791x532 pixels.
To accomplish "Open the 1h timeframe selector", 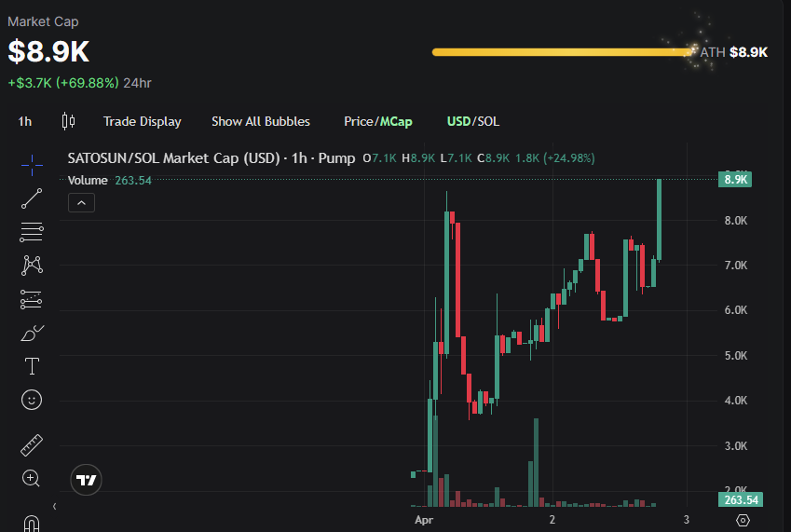I will (x=25, y=121).
